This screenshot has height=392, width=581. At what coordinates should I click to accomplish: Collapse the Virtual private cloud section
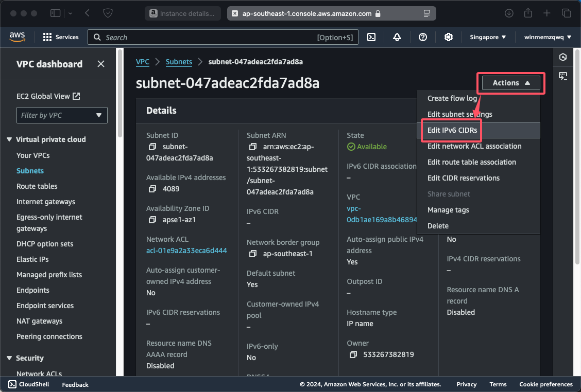[9, 139]
